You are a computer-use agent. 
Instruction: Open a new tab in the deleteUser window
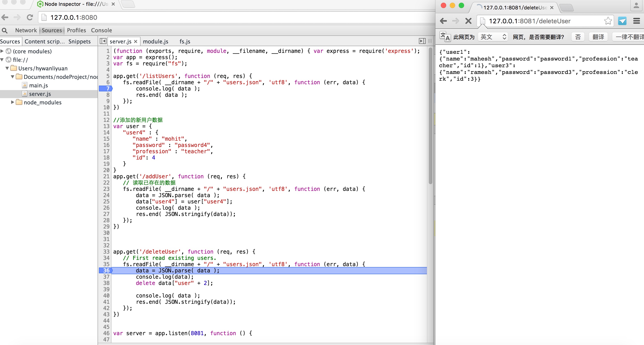[x=566, y=8]
